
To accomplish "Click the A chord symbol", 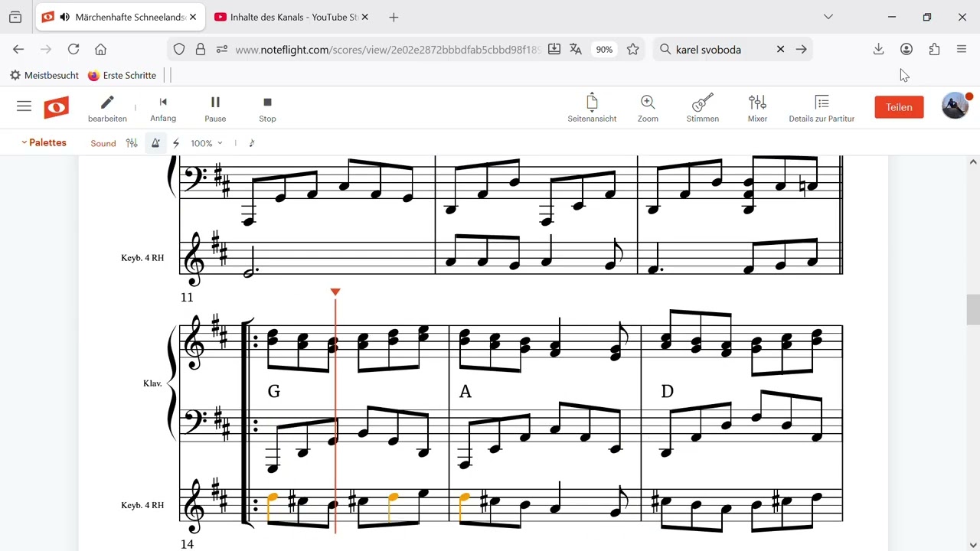I will (465, 392).
